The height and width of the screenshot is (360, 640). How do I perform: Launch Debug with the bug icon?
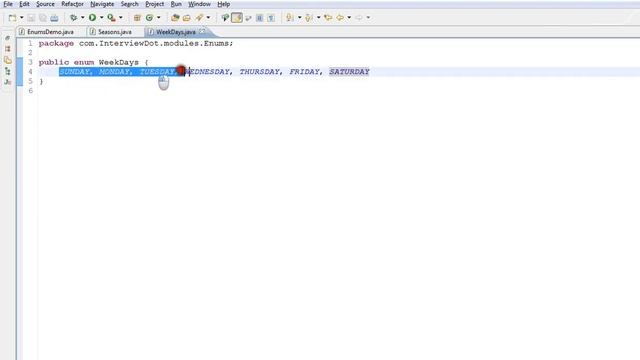(x=73, y=18)
